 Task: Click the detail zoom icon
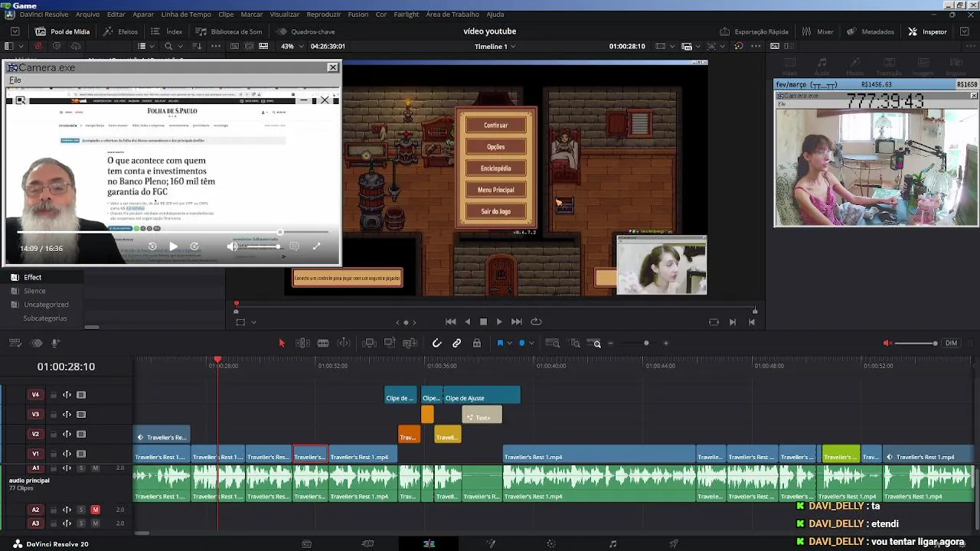(575, 344)
